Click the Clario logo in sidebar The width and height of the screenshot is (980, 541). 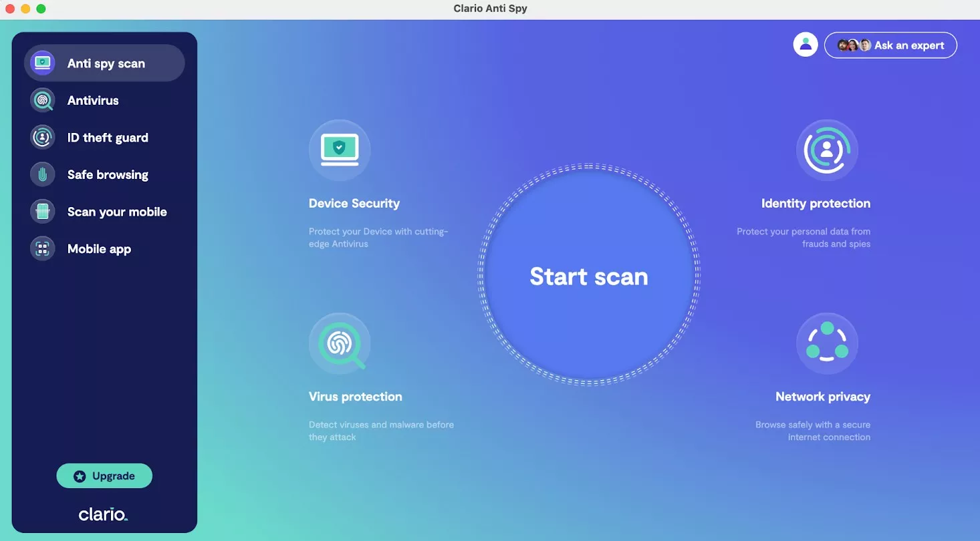pos(103,514)
